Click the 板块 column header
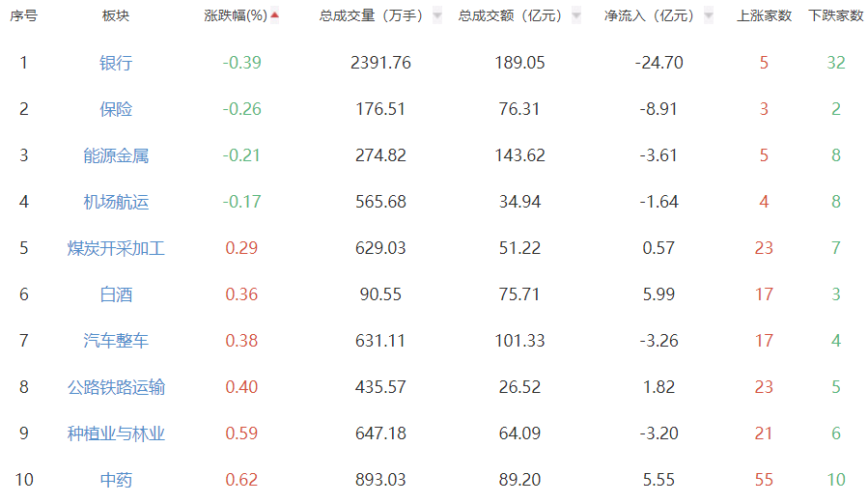 click(x=116, y=15)
